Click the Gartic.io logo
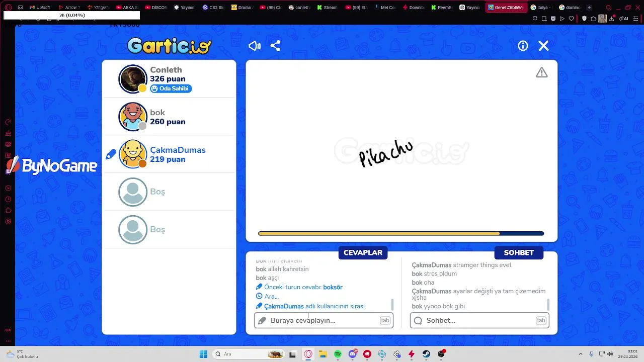644x362 pixels. (169, 46)
